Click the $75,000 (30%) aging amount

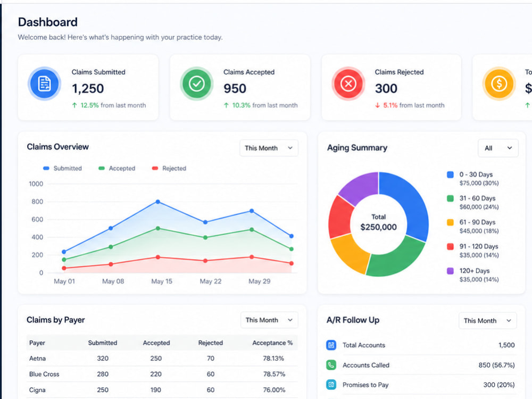[x=479, y=183]
